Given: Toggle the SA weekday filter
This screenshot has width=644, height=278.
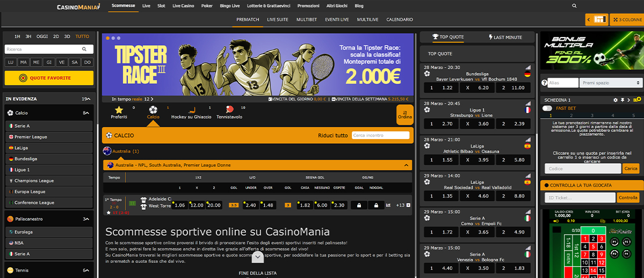Looking at the screenshot, I should tap(74, 62).
